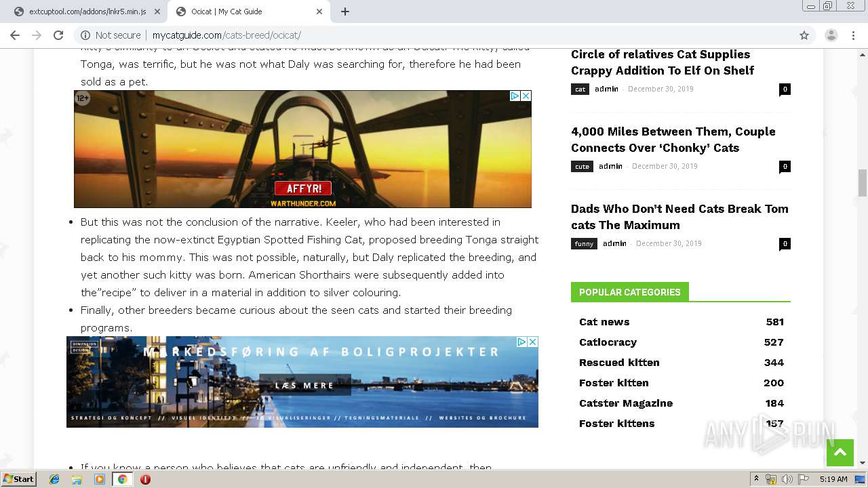Click LÆS MERE in the boligprojekter ad
Screen dimensions: 868x488
[304, 385]
